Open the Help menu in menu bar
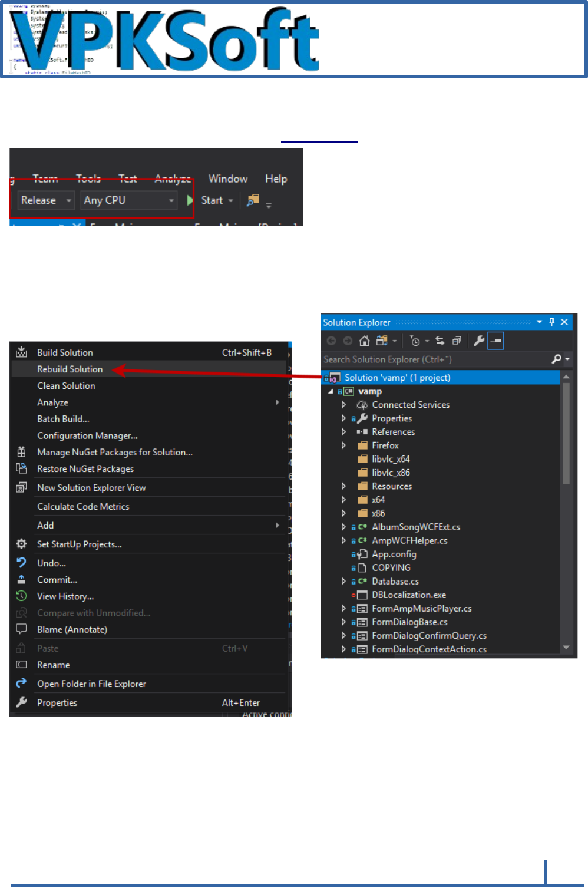This screenshot has width=588, height=888. (276, 179)
